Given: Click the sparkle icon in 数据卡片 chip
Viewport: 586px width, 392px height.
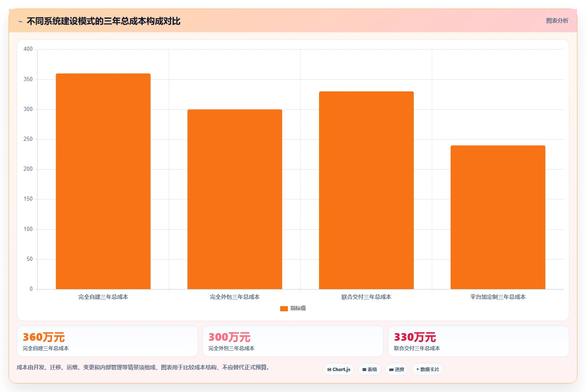Looking at the screenshot, I should 418,369.
